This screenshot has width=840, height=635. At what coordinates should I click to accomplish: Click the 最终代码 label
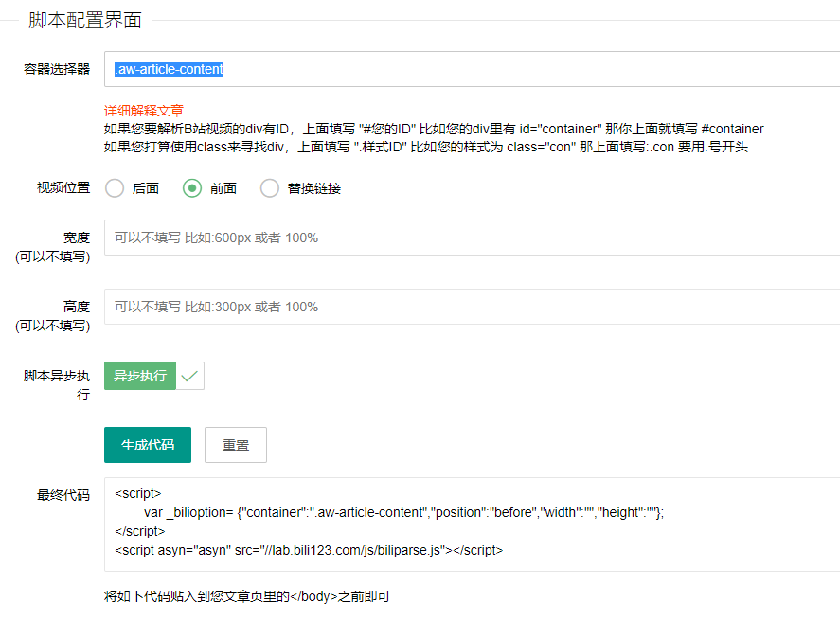coord(63,495)
